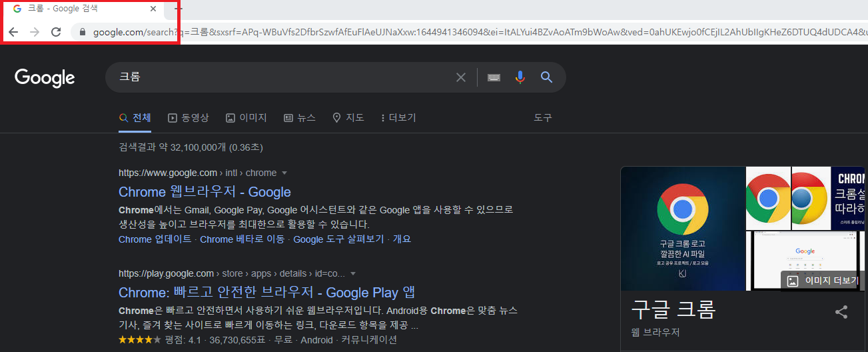Open the Google homepage screenshot thumbnail
The width and height of the screenshot is (868, 352).
coord(805,261)
